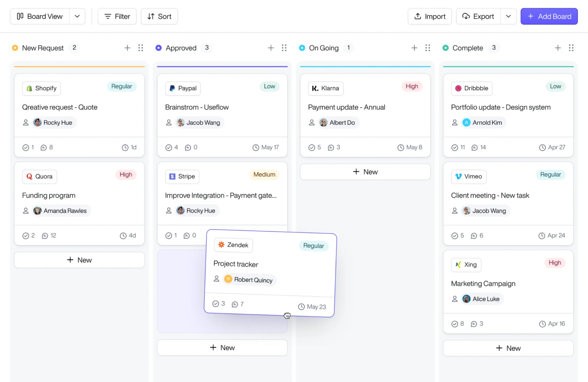The image size is (588, 382).
Task: Click the Import button
Action: click(430, 16)
